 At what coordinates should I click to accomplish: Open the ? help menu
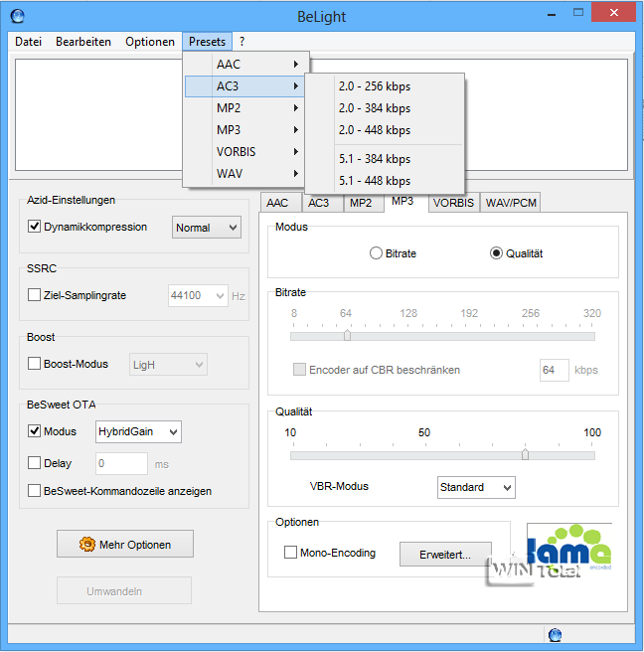pyautogui.click(x=241, y=42)
